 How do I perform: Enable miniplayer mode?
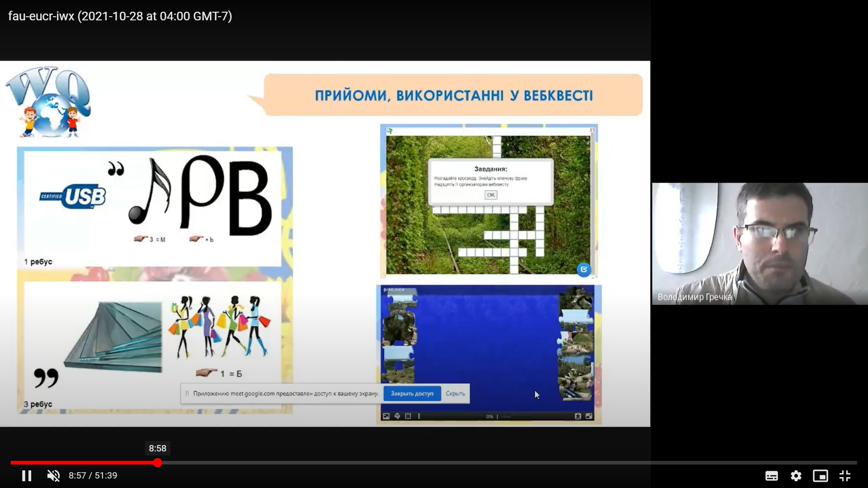click(820, 475)
